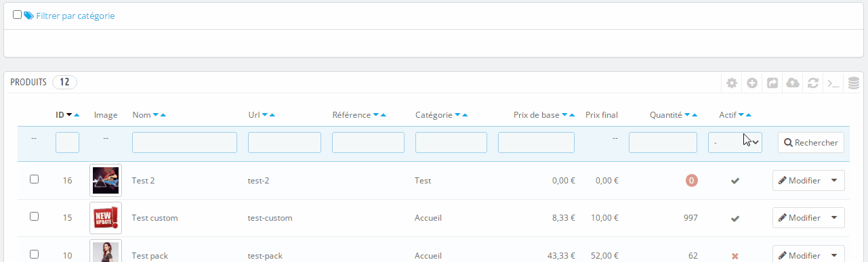Focus the Nom filter field
This screenshot has width=868, height=262.
[184, 142]
